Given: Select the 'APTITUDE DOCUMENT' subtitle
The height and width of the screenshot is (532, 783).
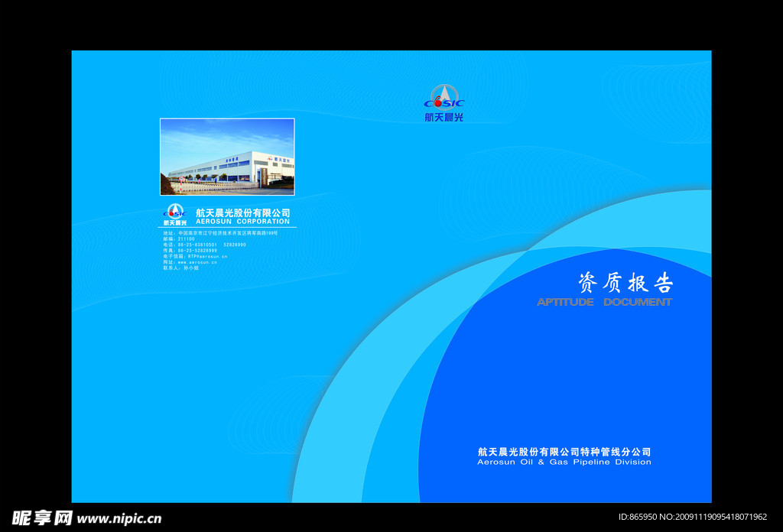Looking at the screenshot, I should tap(605, 302).
